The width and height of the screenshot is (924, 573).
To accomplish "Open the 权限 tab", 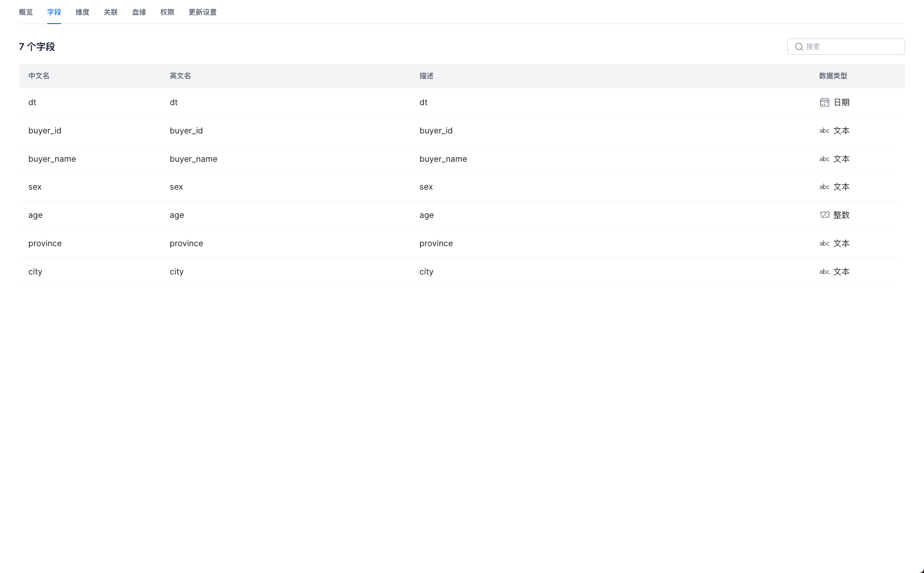I will pyautogui.click(x=167, y=12).
